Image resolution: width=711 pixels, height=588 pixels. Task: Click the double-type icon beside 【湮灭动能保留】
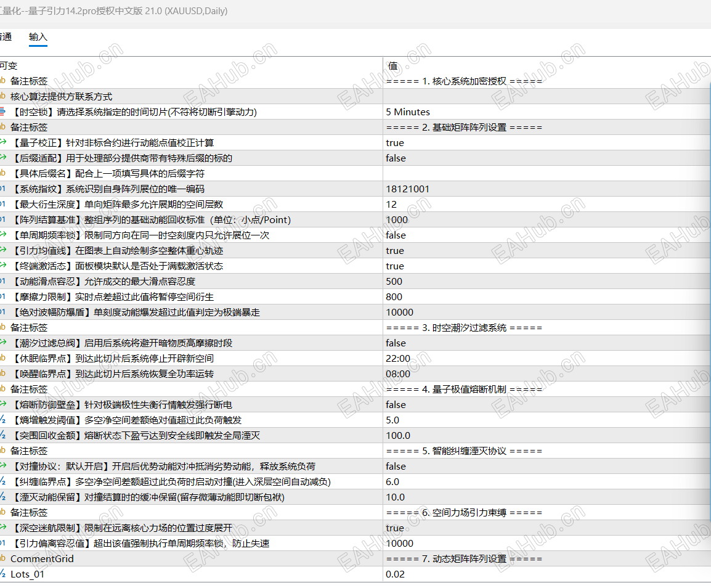[2, 497]
